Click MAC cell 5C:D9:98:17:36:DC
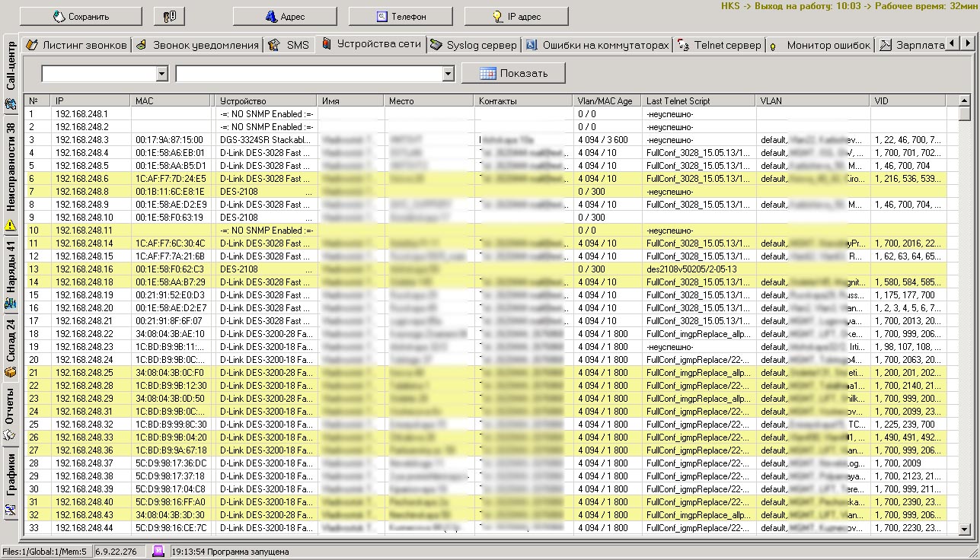Screen dimensions: 980x560 [x=171, y=463]
